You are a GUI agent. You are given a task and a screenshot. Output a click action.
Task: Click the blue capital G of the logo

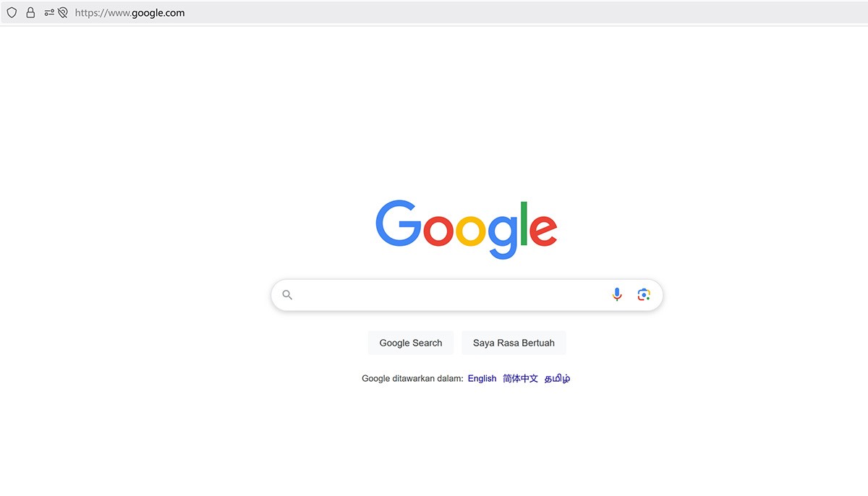pyautogui.click(x=399, y=223)
